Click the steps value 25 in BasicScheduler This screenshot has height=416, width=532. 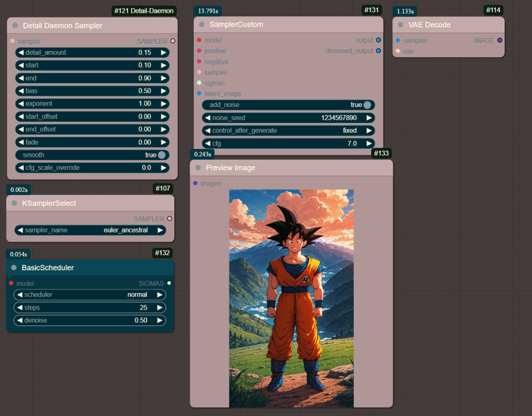pos(144,308)
